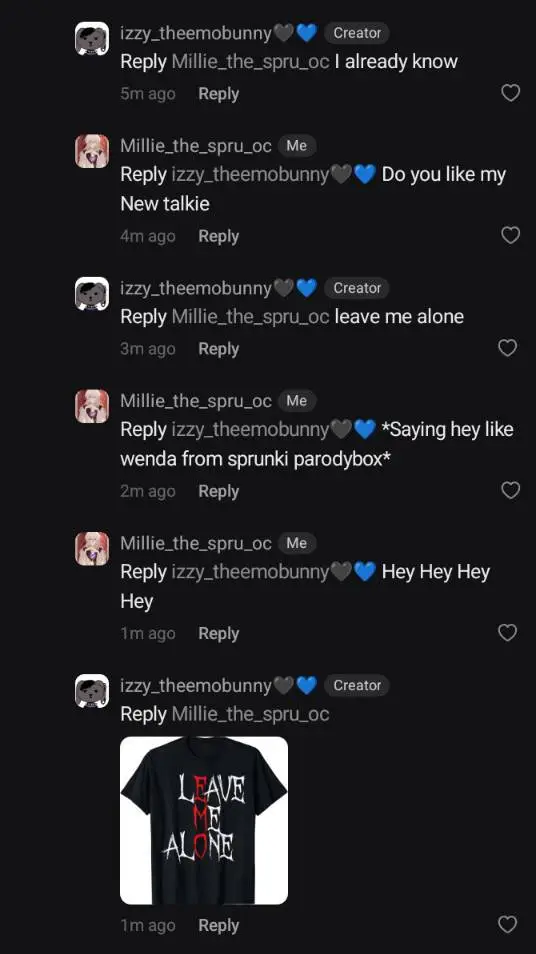Open izzy_theemobunny avatar on 'I already know' comment
This screenshot has height=954, width=536.
pos(92,39)
